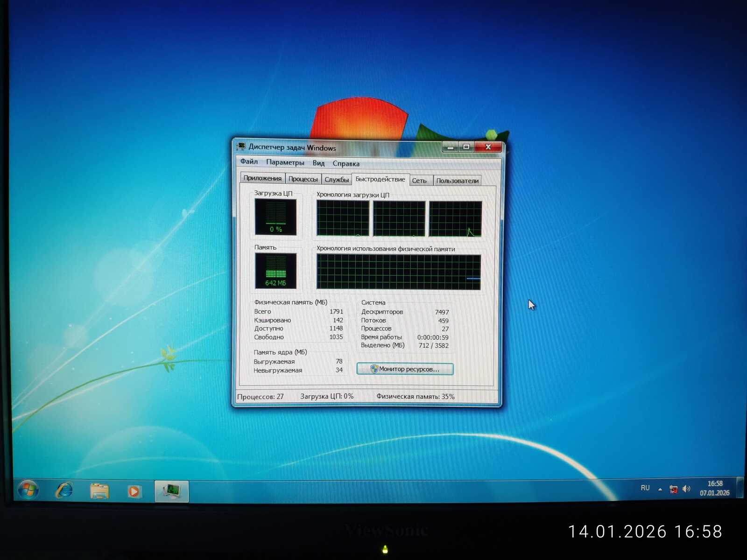This screenshot has width=747, height=560.
Task: Open the Справка menu
Action: point(346,163)
